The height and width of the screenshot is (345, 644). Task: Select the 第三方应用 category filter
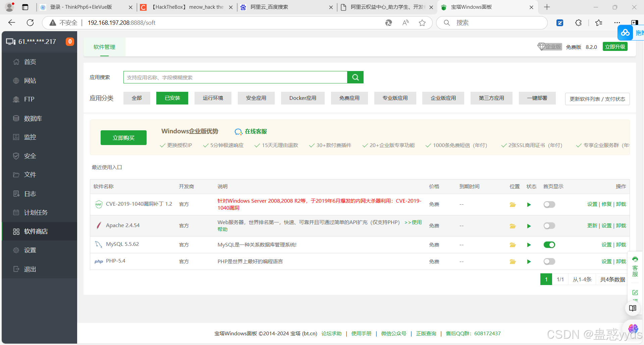491,98
